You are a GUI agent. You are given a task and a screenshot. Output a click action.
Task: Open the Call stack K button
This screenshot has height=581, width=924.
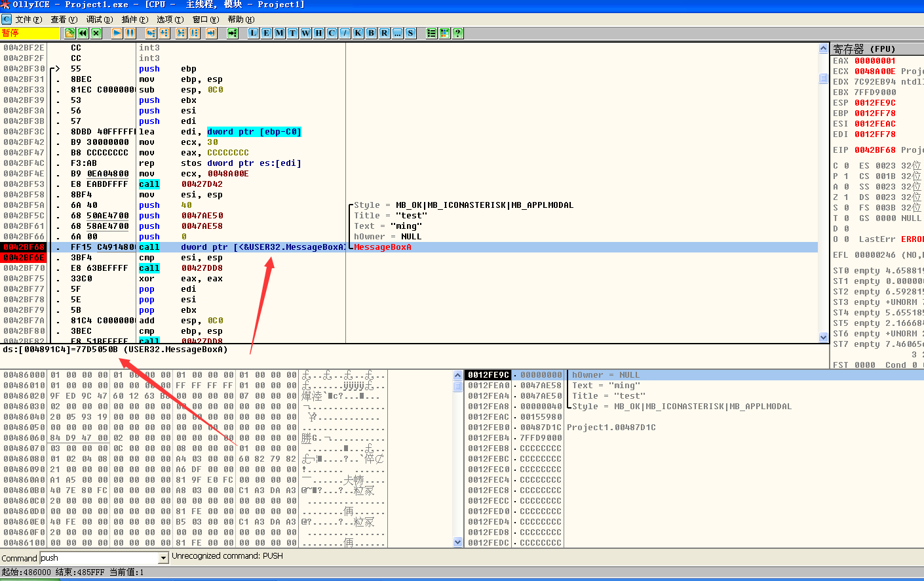(358, 33)
